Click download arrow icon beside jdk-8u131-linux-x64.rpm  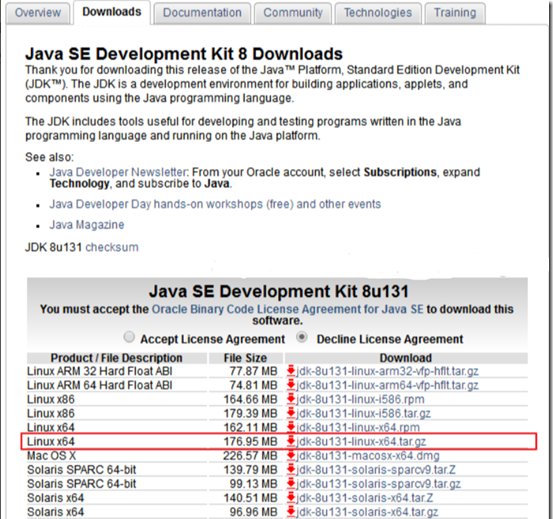point(291,427)
